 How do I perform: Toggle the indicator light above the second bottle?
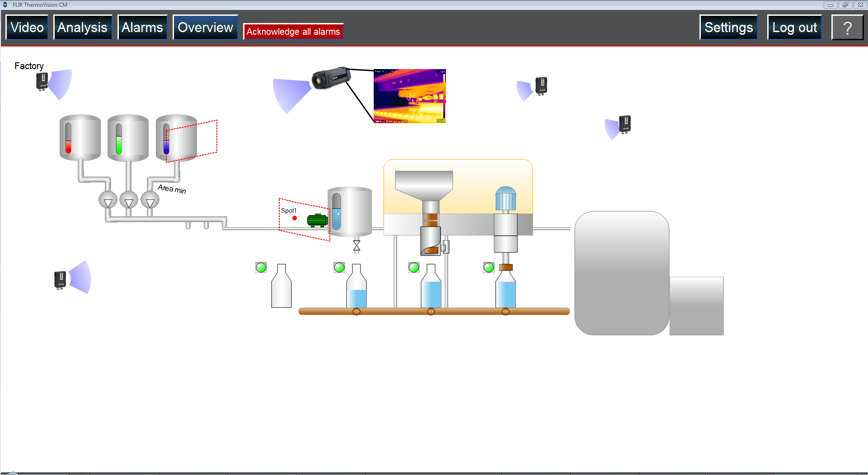point(339,267)
